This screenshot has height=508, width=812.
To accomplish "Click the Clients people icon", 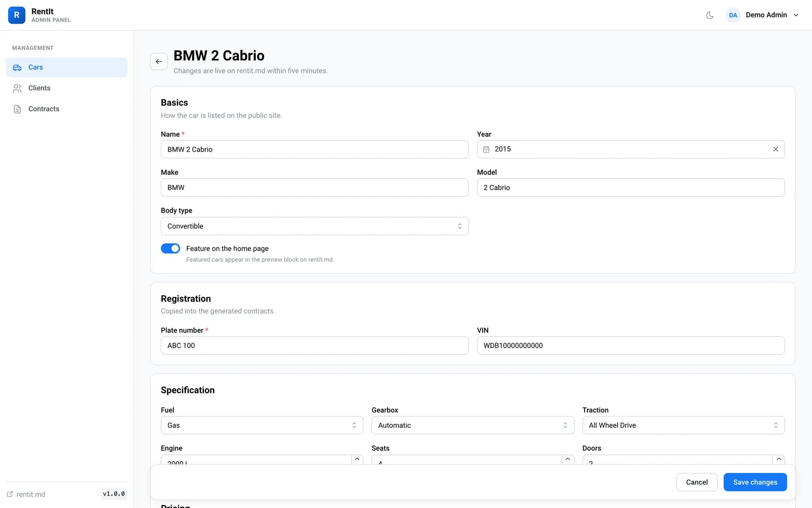I will pos(17,88).
